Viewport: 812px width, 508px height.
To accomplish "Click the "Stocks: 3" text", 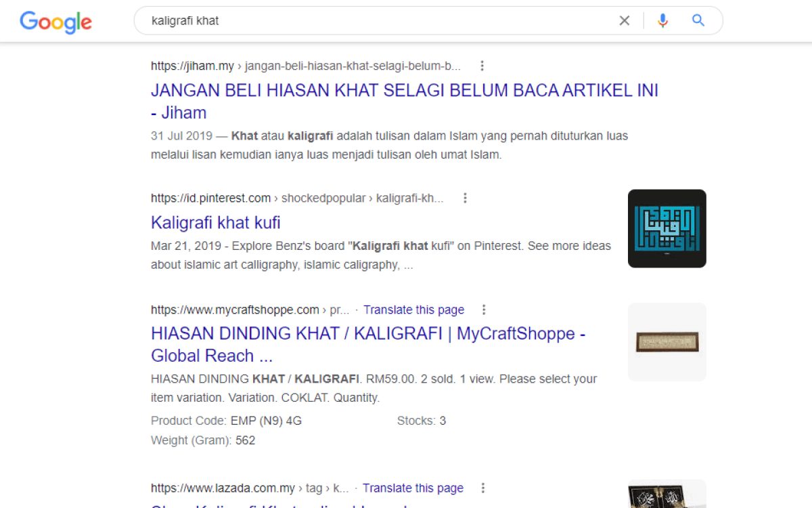I will point(422,421).
